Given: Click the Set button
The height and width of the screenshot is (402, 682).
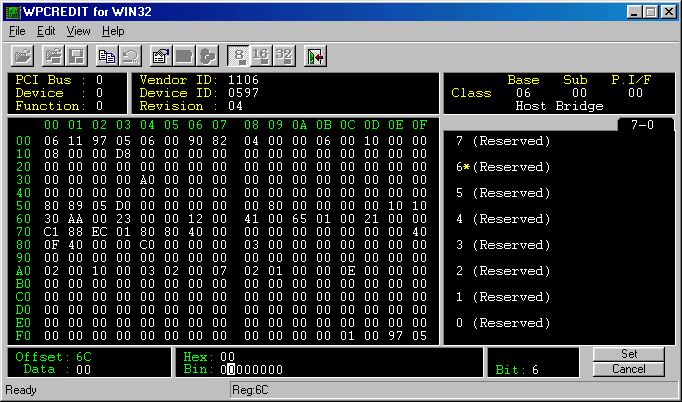Looking at the screenshot, I should pyautogui.click(x=629, y=354).
